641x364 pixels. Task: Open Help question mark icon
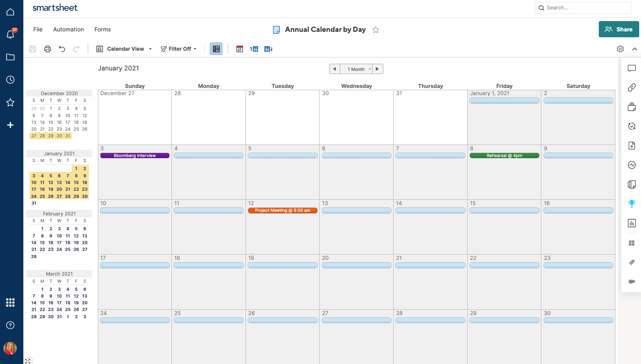[10, 325]
